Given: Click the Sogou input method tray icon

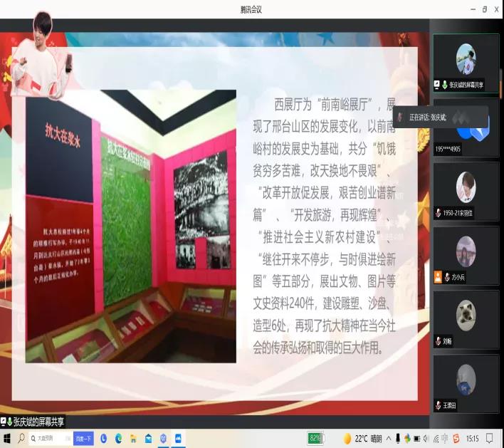Looking at the screenshot, I should tap(456, 438).
